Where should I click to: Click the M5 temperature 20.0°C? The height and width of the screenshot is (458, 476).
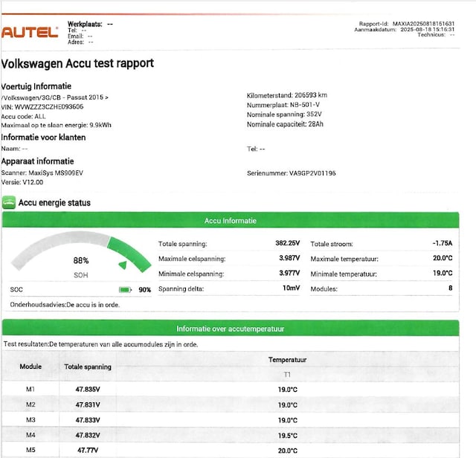288,451
